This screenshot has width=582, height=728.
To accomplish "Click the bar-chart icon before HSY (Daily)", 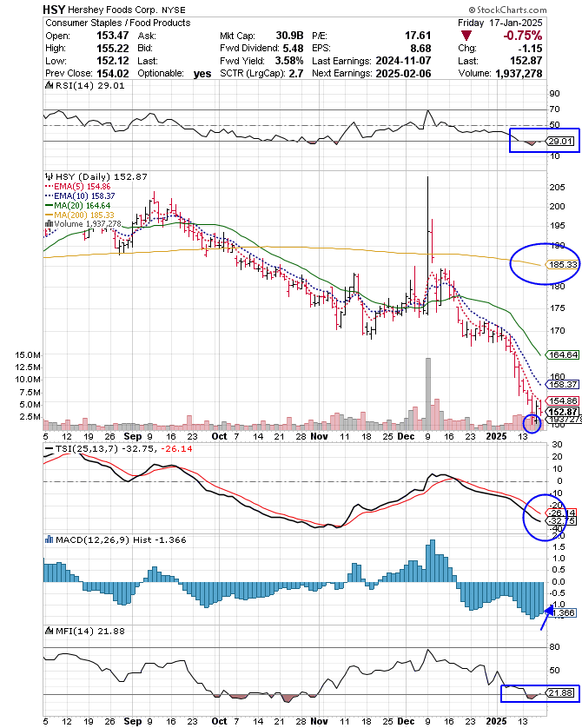I will pyautogui.click(x=50, y=176).
